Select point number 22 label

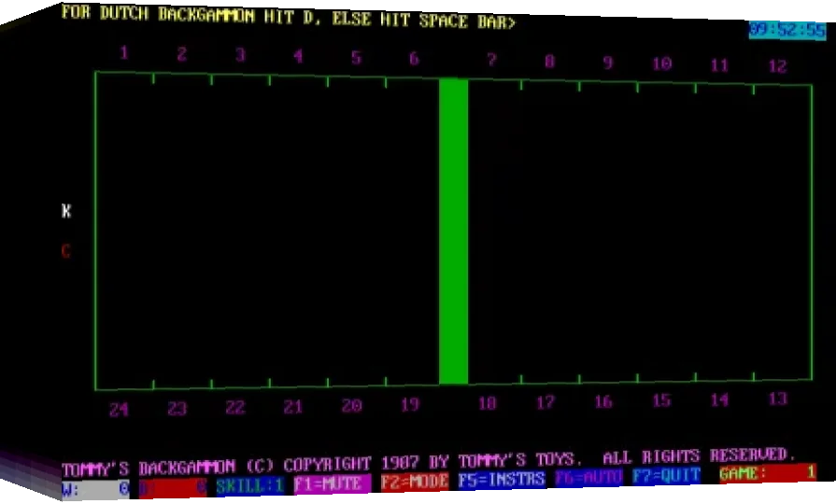pyautogui.click(x=235, y=408)
